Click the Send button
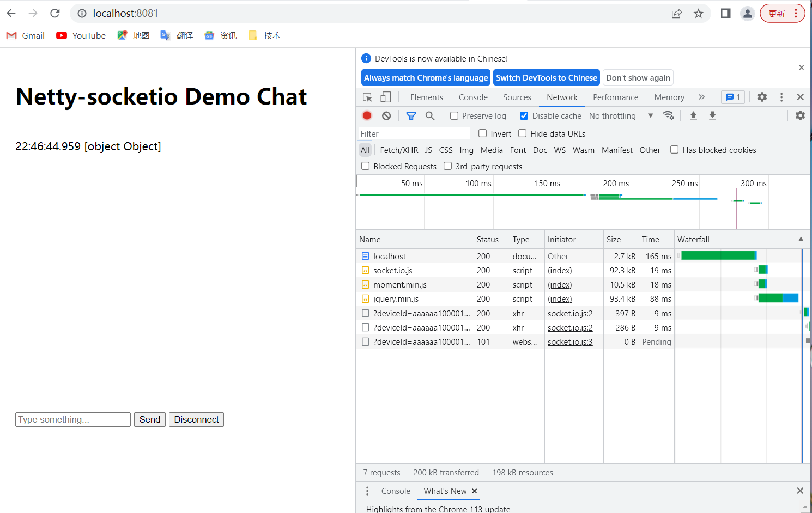Image resolution: width=812 pixels, height=513 pixels. [150, 419]
